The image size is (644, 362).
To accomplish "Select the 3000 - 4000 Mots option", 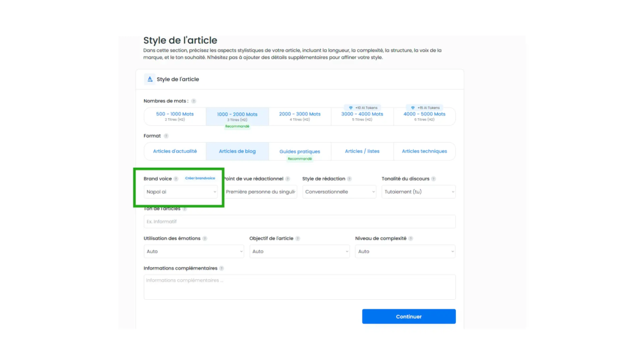I will tap(362, 116).
